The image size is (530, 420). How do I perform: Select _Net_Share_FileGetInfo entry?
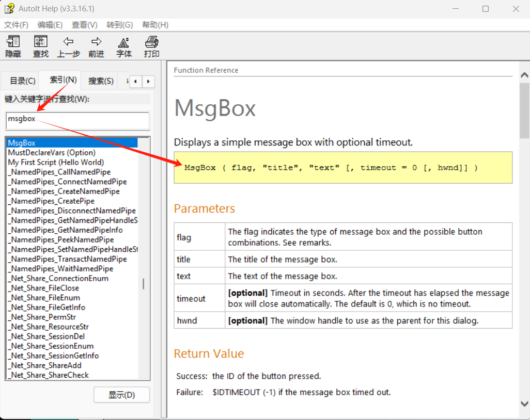pyautogui.click(x=46, y=308)
